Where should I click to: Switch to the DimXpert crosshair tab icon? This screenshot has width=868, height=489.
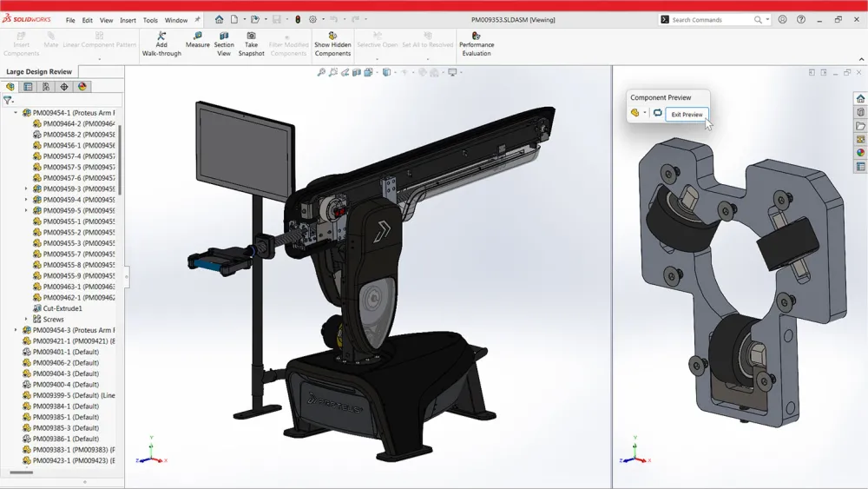coord(64,86)
